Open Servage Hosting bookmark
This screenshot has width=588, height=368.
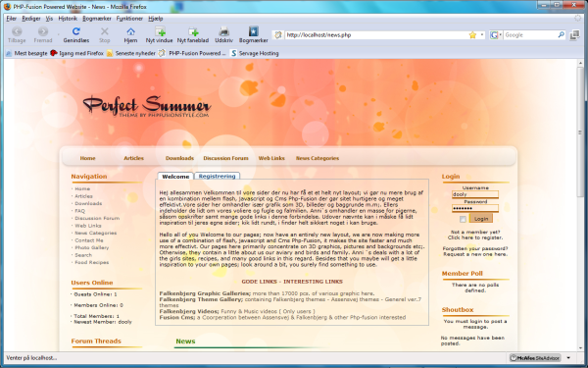pos(255,53)
